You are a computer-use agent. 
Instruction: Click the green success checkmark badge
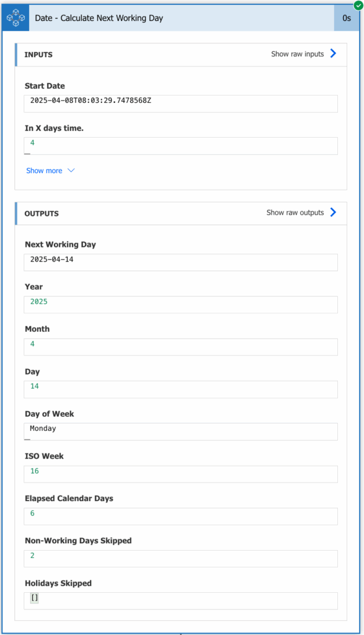(x=358, y=5)
